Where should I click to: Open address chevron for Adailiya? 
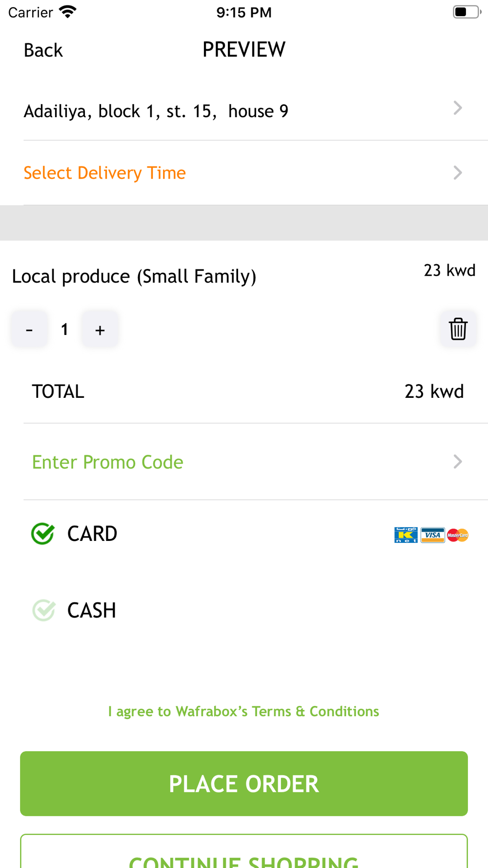click(458, 108)
